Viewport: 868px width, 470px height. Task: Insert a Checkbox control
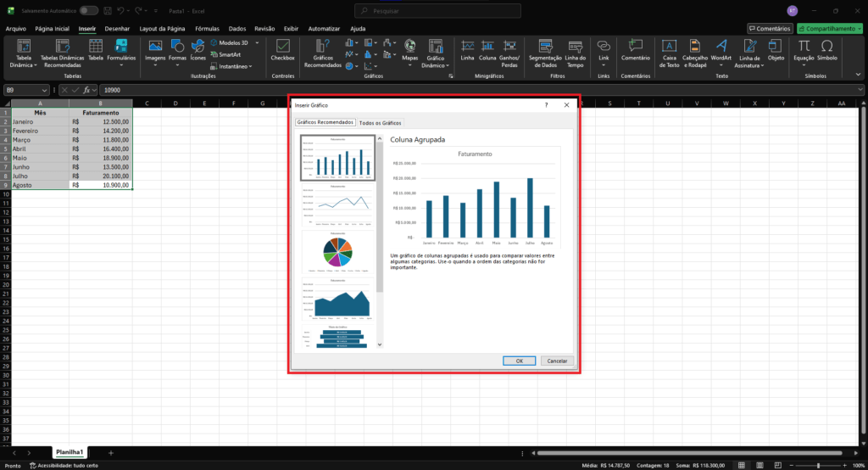[282, 50]
